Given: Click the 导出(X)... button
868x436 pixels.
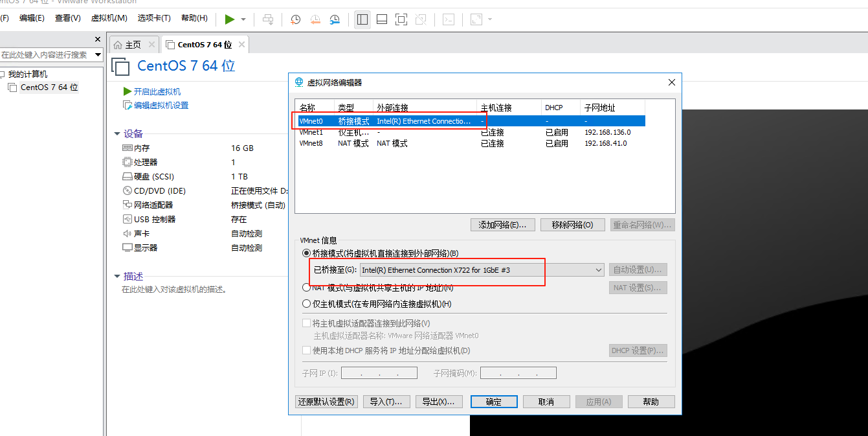Looking at the screenshot, I should tap(439, 402).
